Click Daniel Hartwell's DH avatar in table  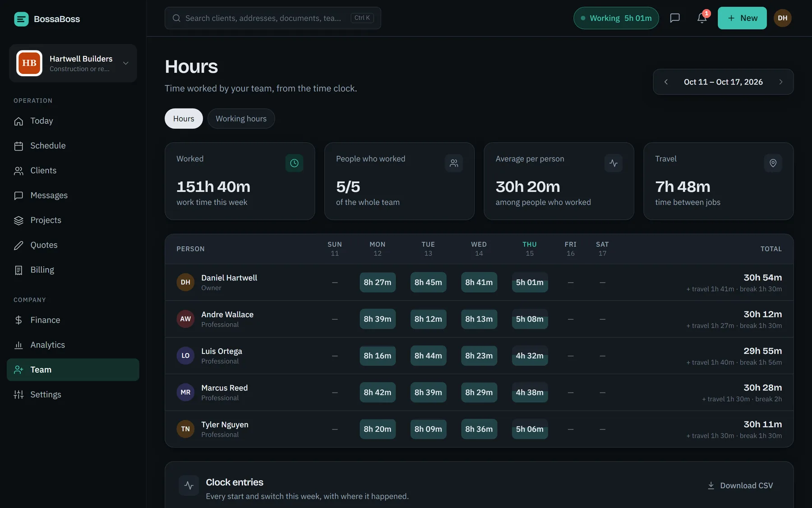pos(185,282)
